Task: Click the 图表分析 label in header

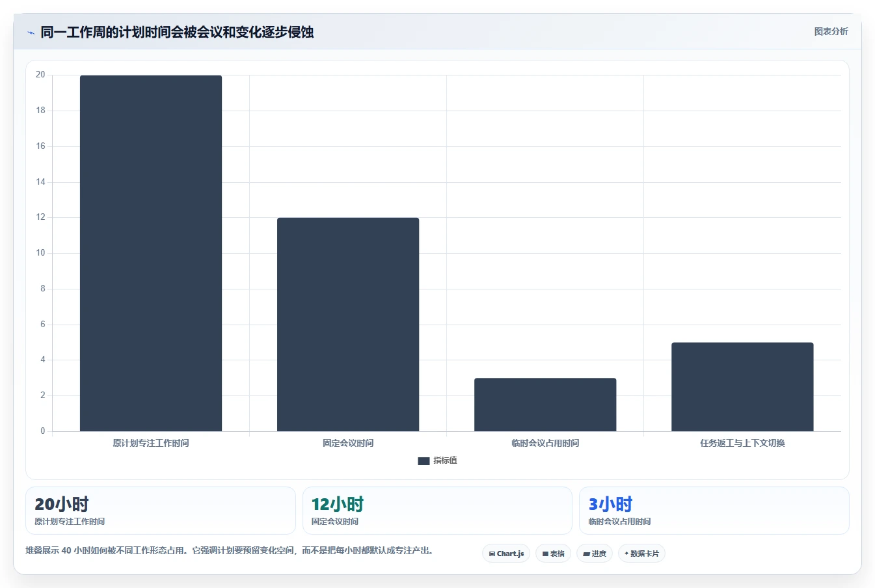Action: (831, 31)
